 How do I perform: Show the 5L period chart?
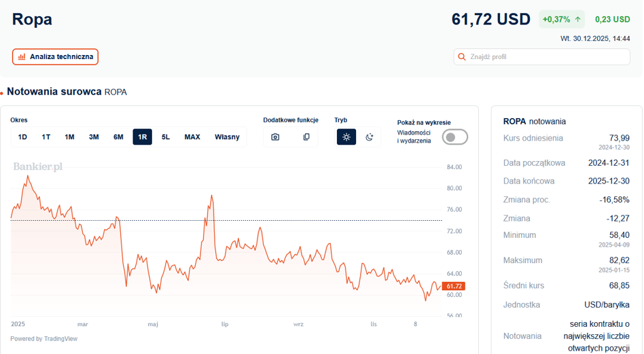(166, 137)
